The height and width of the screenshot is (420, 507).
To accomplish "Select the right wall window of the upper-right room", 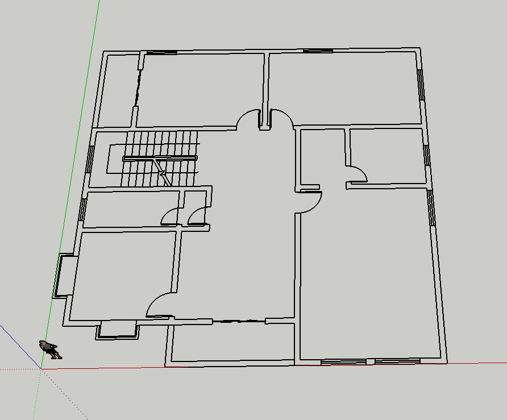I will point(421,85).
